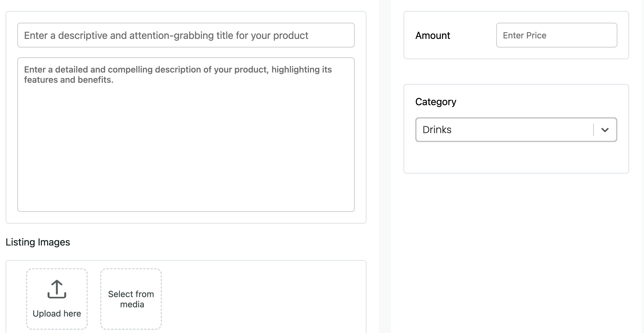Click the Category heading
Viewport: 644px width, 333px height.
[435, 102]
